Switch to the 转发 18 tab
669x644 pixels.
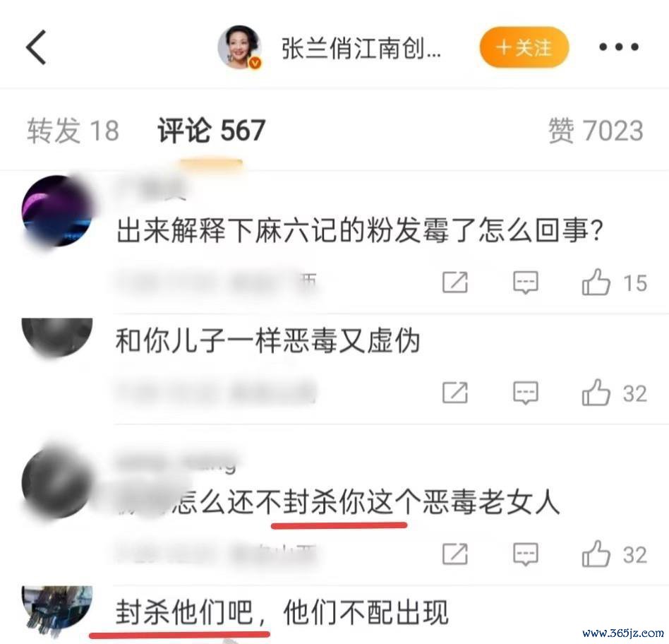pos(73,130)
